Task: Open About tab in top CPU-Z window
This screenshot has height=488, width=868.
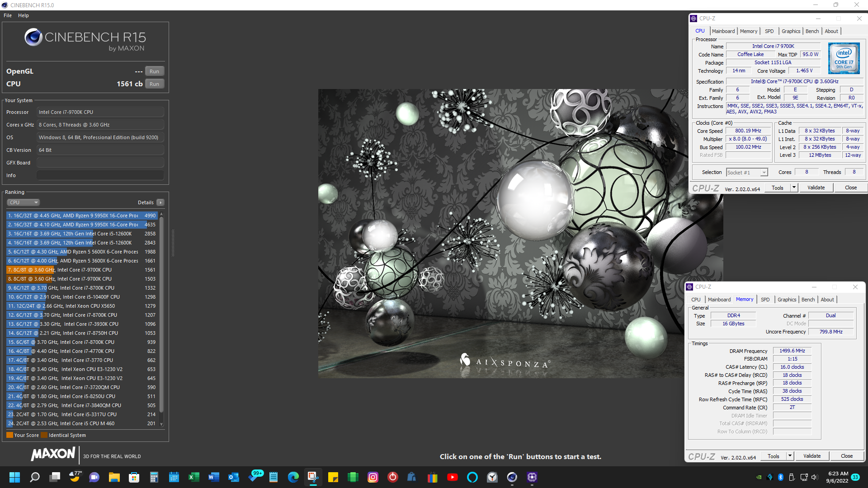Action: coord(831,31)
